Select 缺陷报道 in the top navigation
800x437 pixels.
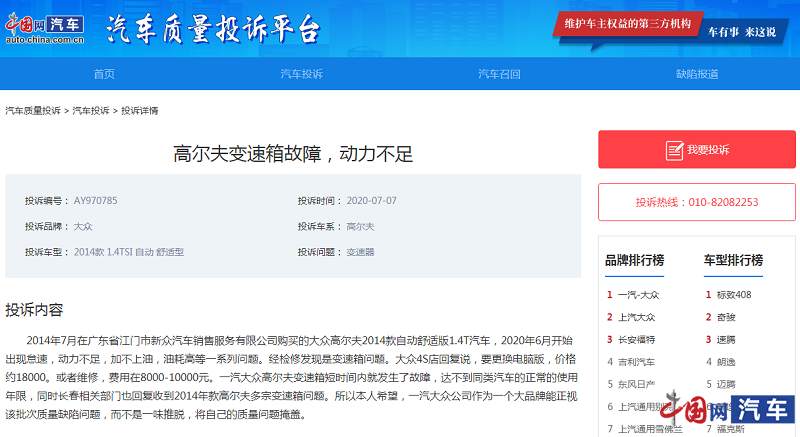click(x=697, y=74)
